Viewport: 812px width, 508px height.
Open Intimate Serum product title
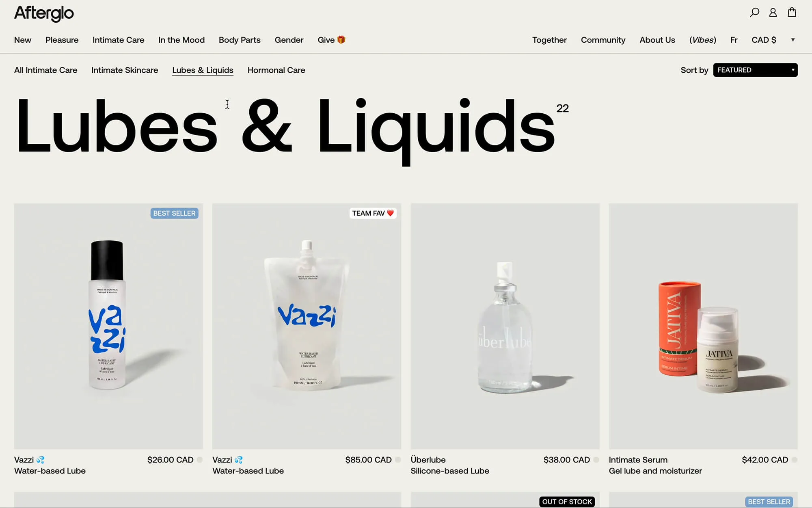[x=638, y=460]
